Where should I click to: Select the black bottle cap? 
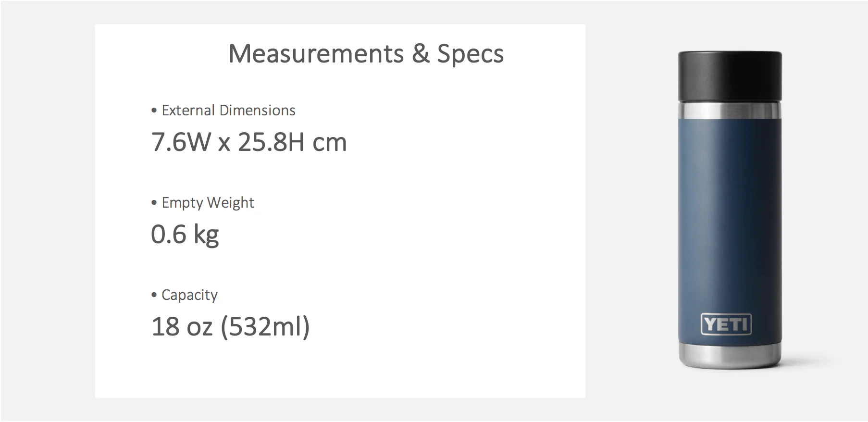[x=730, y=76]
